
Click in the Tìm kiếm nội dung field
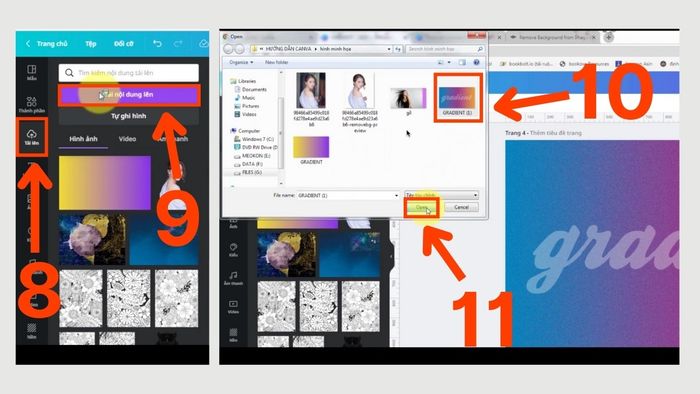(129, 72)
